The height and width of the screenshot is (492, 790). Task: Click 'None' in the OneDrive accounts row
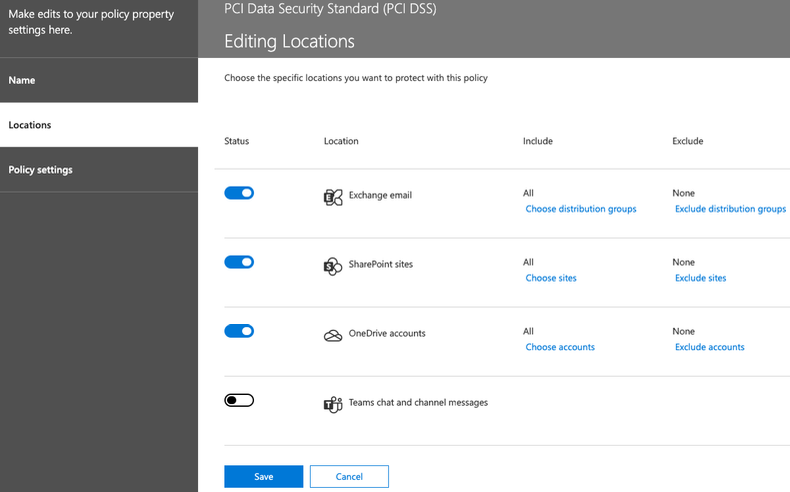click(683, 331)
